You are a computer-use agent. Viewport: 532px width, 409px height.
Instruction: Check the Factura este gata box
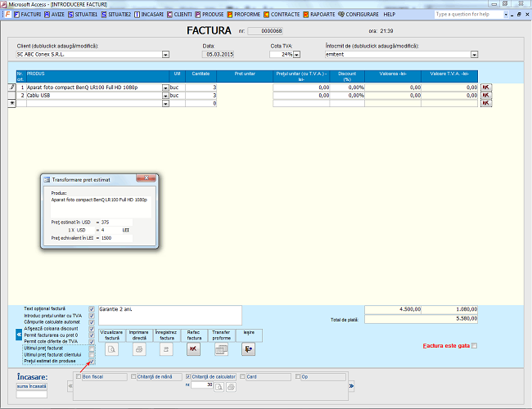coord(475,345)
